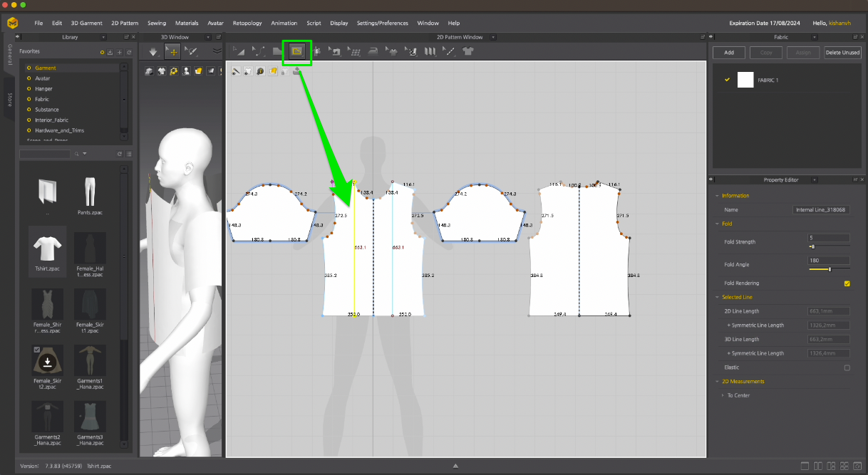Select the Edit Measure diagonal line tool
The width and height of the screenshot is (868, 475).
click(x=449, y=51)
